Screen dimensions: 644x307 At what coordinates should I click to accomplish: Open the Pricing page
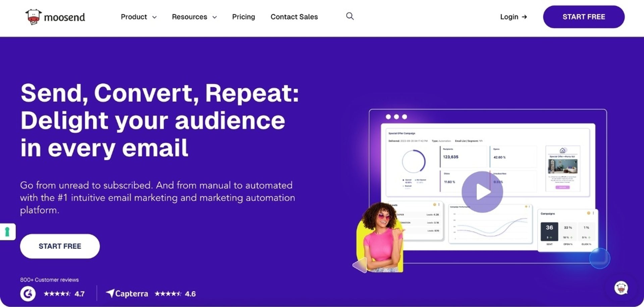[x=244, y=17]
